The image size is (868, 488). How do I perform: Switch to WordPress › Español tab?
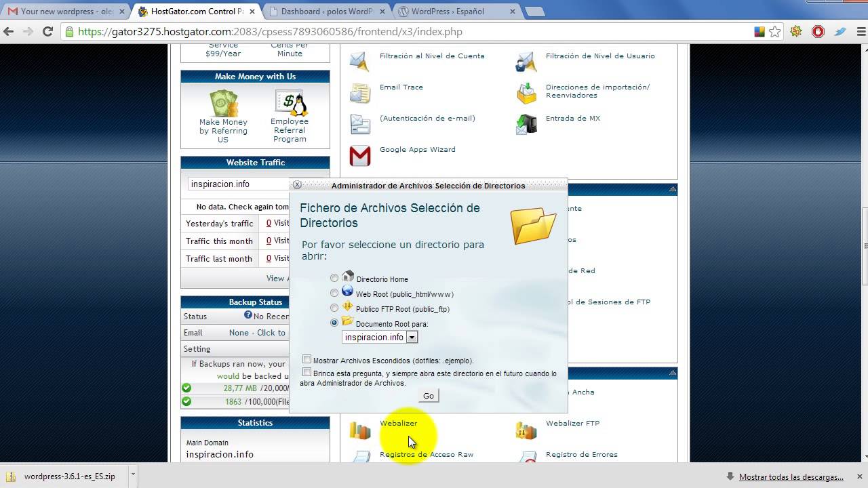pyautogui.click(x=456, y=11)
